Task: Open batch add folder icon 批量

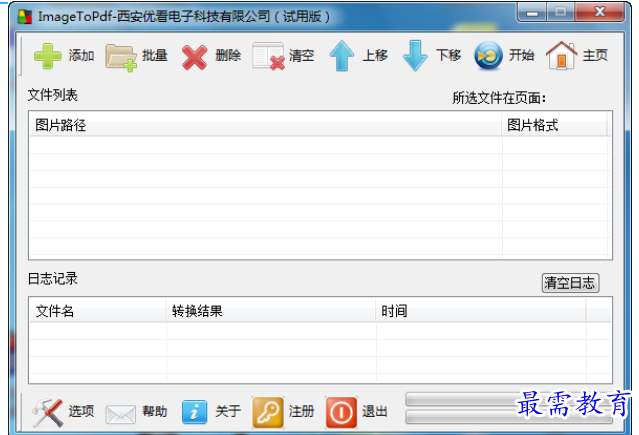Action: tap(121, 57)
